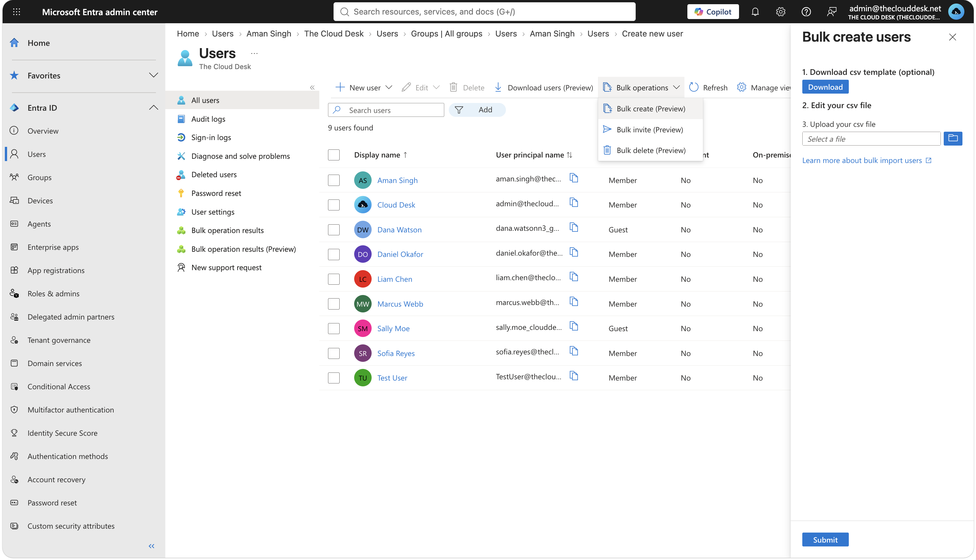
Task: Click the Refresh toolbar button
Action: (x=708, y=87)
